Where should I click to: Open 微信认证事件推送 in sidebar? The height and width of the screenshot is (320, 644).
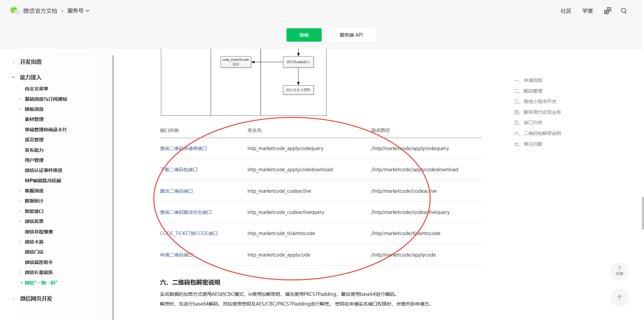tap(44, 170)
